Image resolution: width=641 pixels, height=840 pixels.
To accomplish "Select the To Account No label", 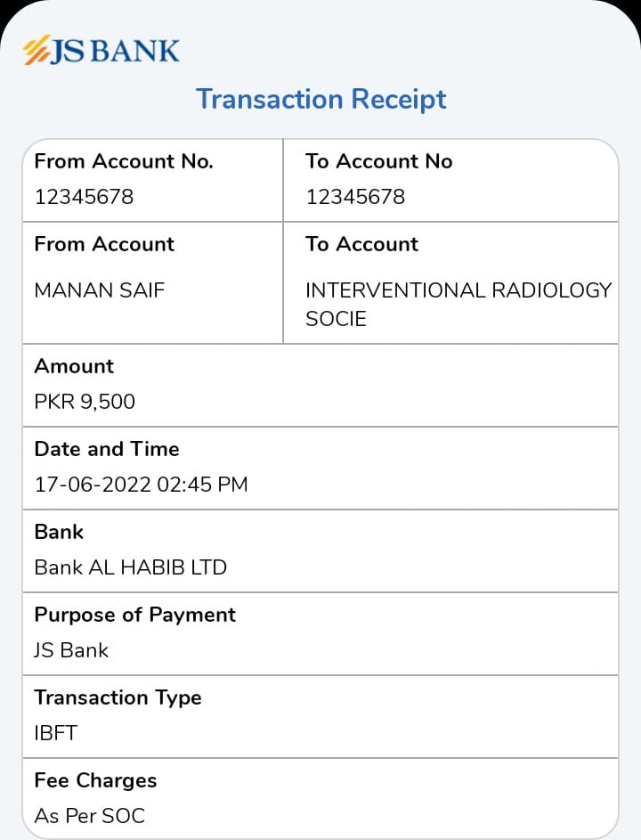I will point(378,161).
